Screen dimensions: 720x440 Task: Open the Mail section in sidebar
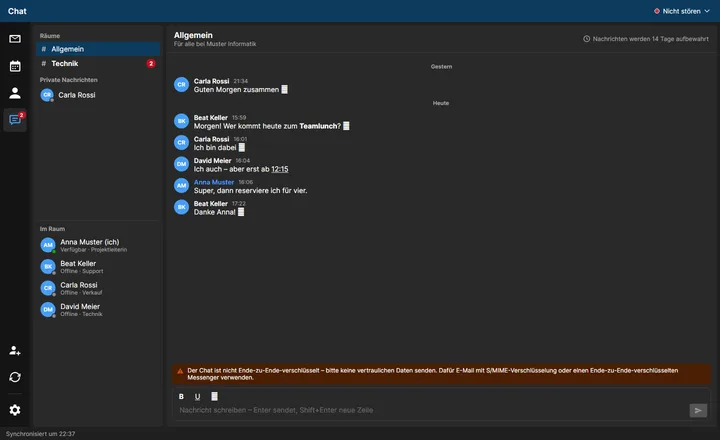(15, 39)
